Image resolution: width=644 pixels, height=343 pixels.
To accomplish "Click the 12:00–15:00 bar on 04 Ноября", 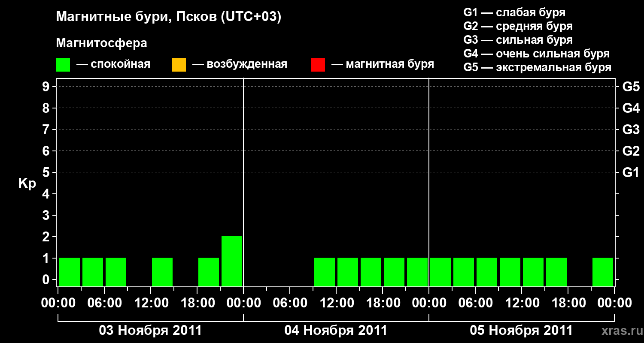I will [348, 272].
